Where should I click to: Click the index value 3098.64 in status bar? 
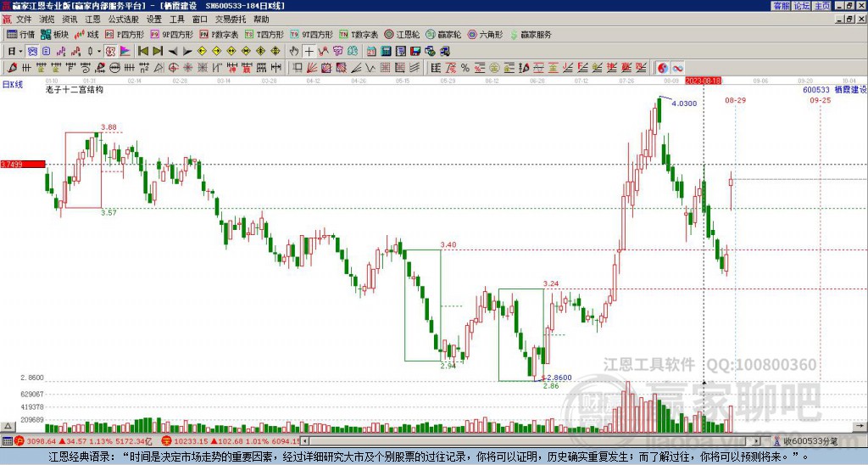tap(41, 441)
